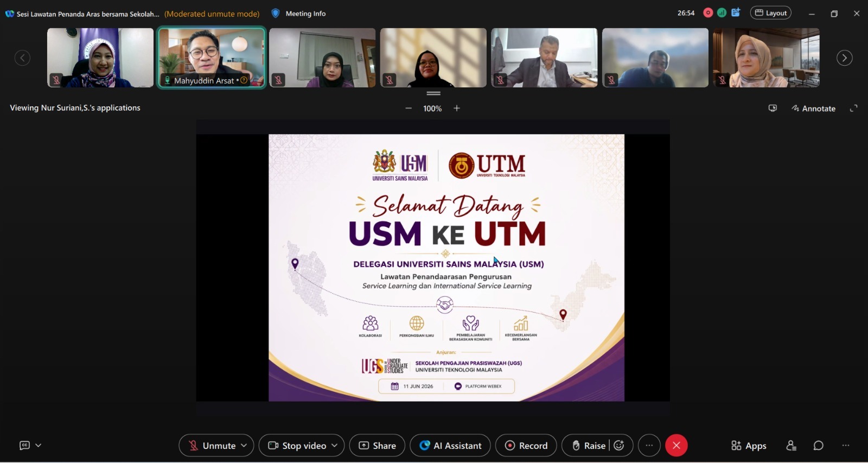The height and width of the screenshot is (463, 868).
Task: Expand audio options arrow beside Unmute
Action: pyautogui.click(x=244, y=445)
